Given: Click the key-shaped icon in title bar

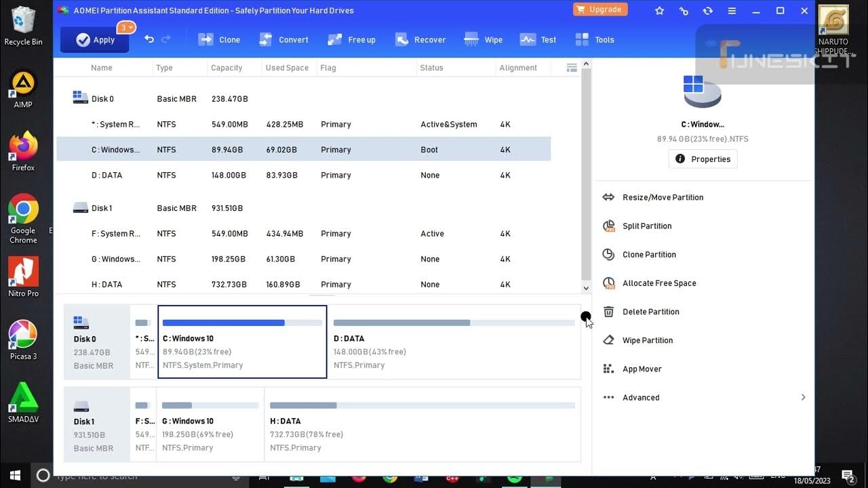Looking at the screenshot, I should click(684, 11).
